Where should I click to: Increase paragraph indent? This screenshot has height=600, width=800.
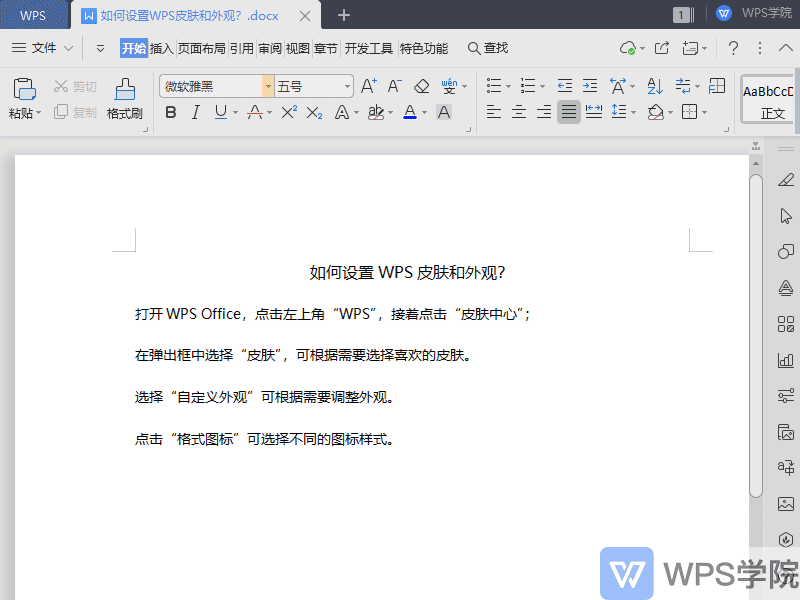pyautogui.click(x=590, y=86)
